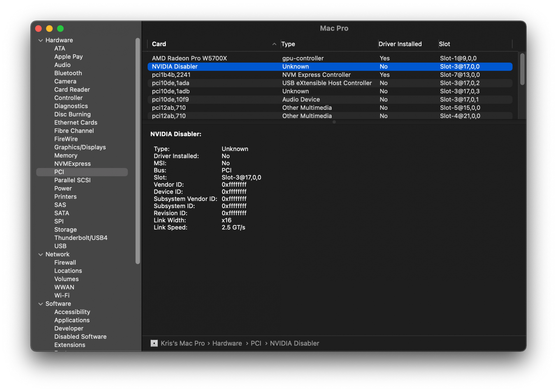This screenshot has width=557, height=392.
Task: Click Hardware in the path bar
Action: tap(227, 343)
